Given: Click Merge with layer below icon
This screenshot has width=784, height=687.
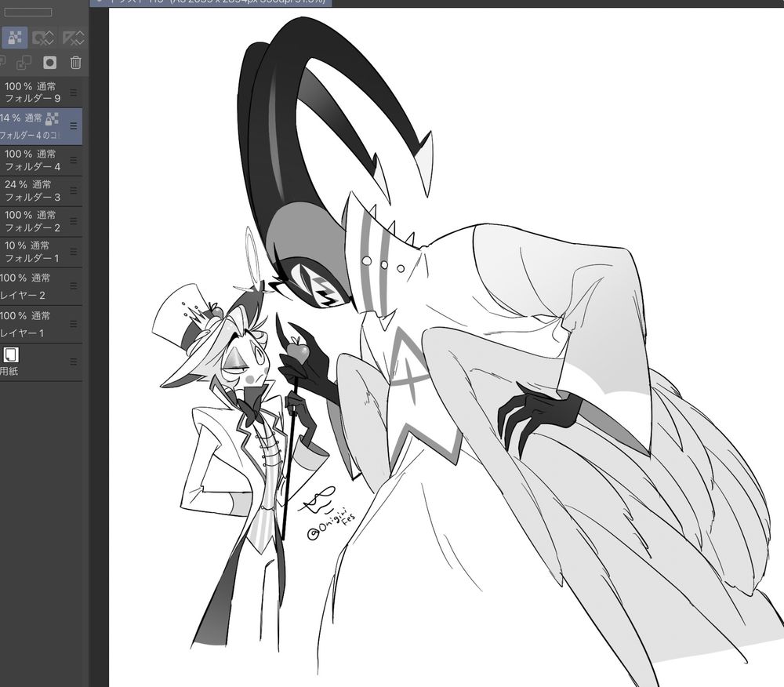Looking at the screenshot, I should pyautogui.click(x=24, y=63).
